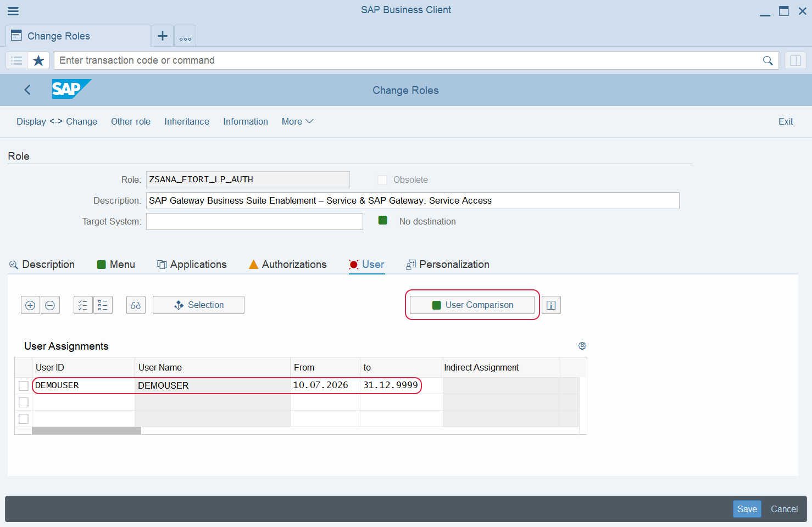Click the DEMOUSER User Name cell
This screenshot has width=812, height=527.
click(213, 385)
